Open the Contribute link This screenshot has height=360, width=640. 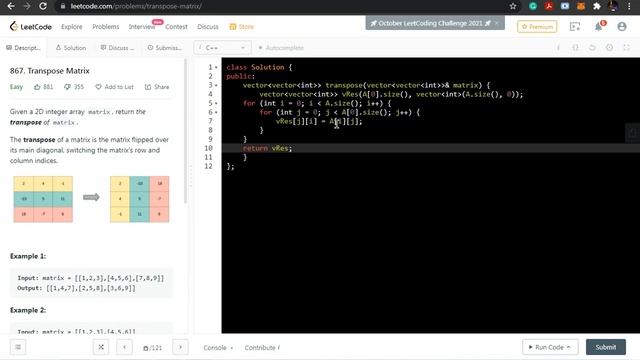click(x=262, y=348)
